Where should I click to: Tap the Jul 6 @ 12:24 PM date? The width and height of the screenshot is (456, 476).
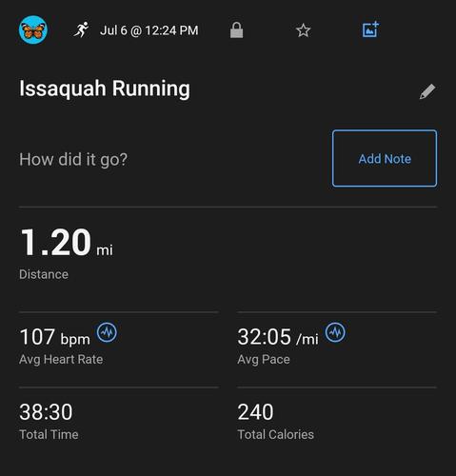[149, 30]
